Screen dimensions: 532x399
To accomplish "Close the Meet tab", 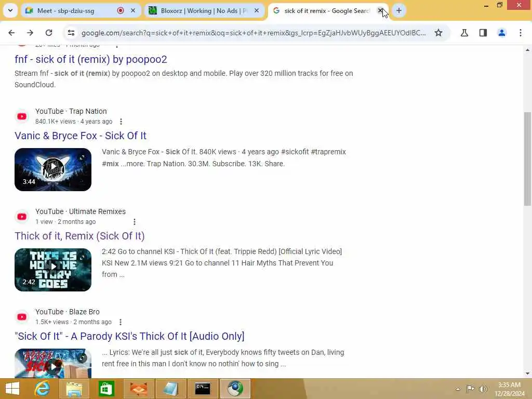I will point(133,10).
